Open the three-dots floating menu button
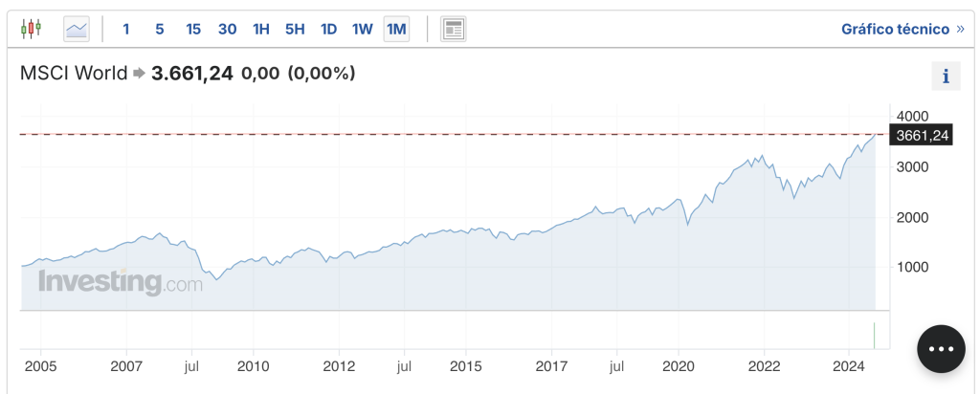 941,349
